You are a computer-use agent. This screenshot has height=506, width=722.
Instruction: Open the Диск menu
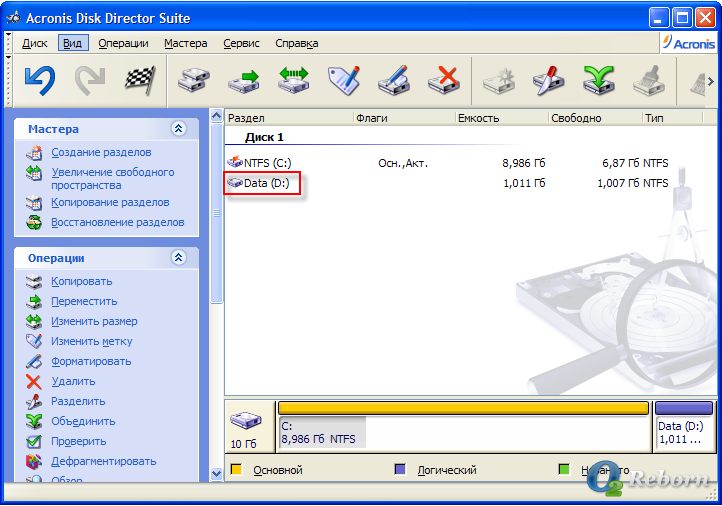(35, 43)
